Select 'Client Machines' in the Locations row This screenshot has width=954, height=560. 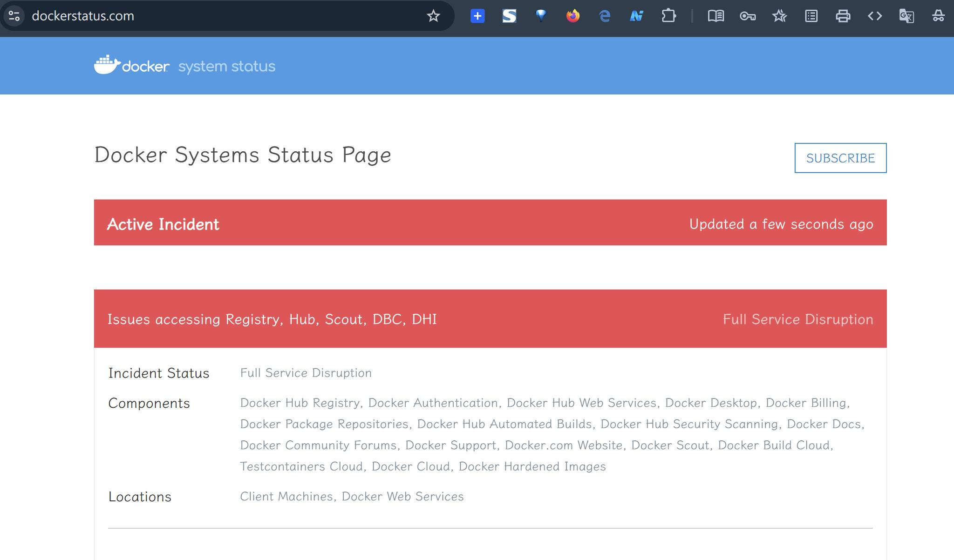click(x=286, y=497)
